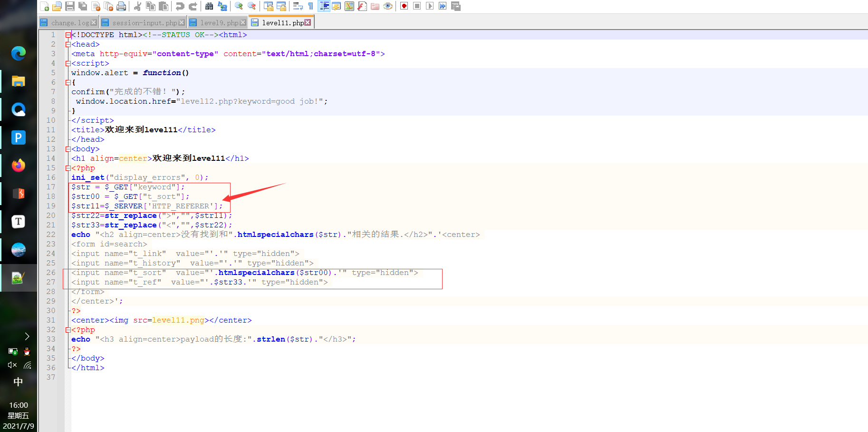Screen dimensions: 868x432
Task: Open Microsoft Edge from taskbar
Action: point(19,53)
